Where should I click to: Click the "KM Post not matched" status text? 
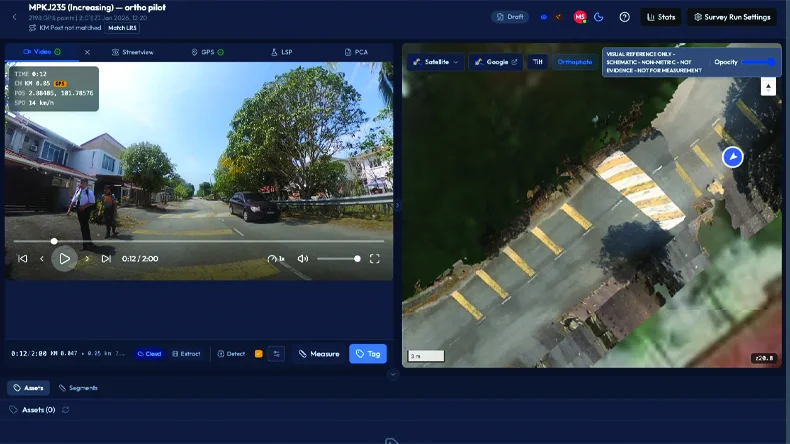(70, 28)
